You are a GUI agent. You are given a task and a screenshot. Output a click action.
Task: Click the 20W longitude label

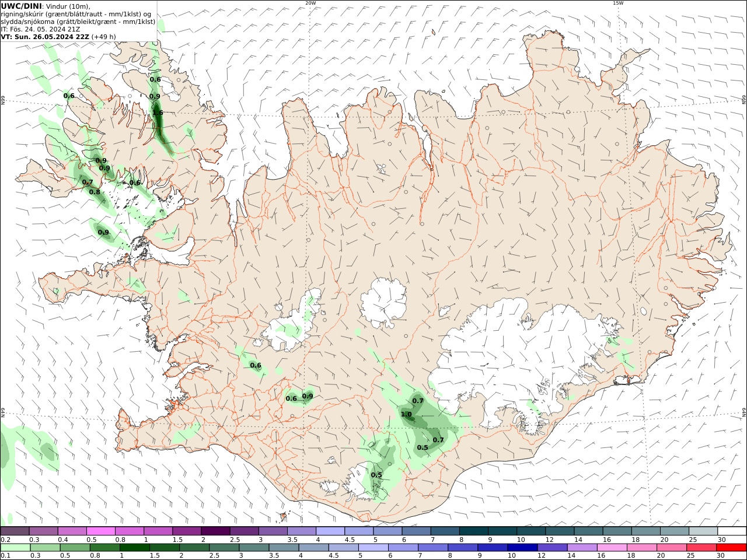[310, 3]
